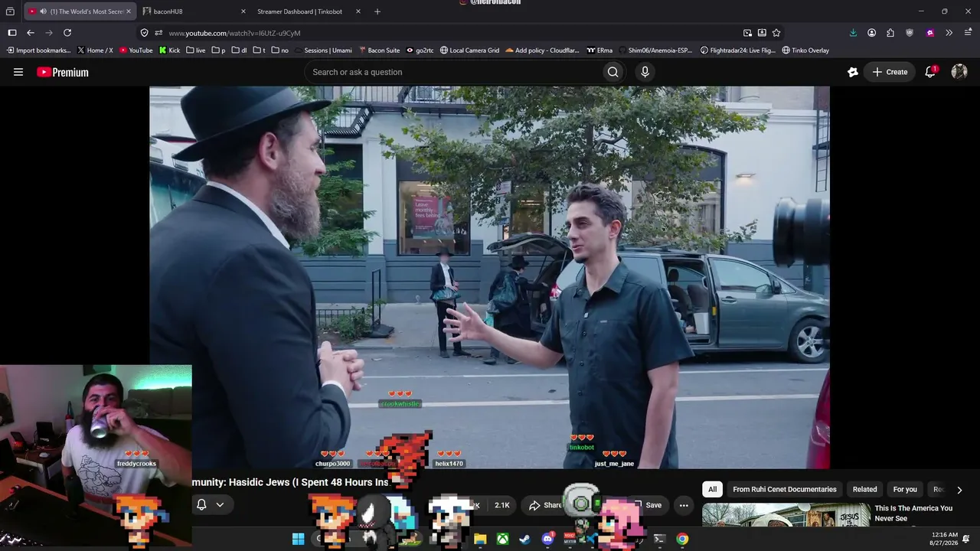This screenshot has width=980, height=551.
Task: Reload the page with the refresh icon
Action: [67, 33]
